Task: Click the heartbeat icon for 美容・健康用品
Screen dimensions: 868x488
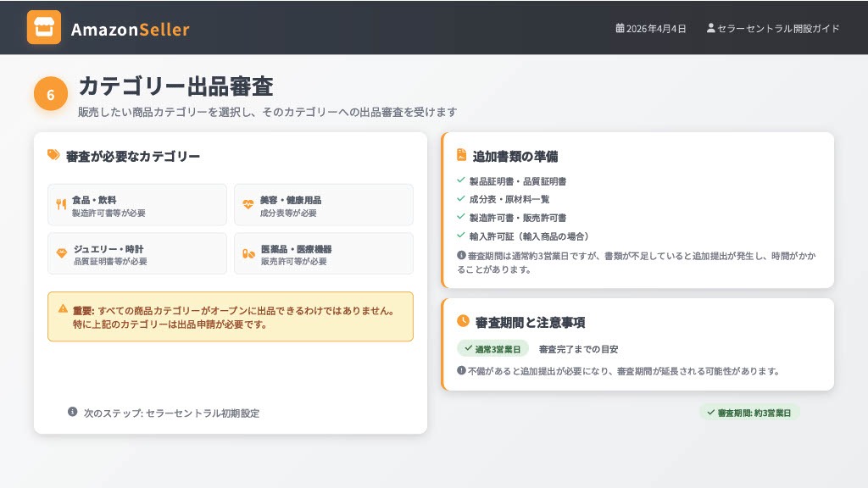Action: (248, 204)
